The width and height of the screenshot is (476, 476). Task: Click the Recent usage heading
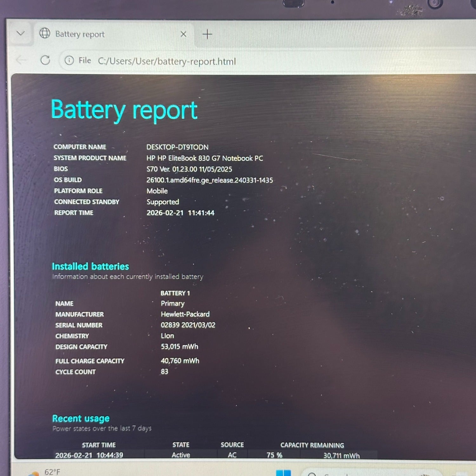click(x=81, y=419)
